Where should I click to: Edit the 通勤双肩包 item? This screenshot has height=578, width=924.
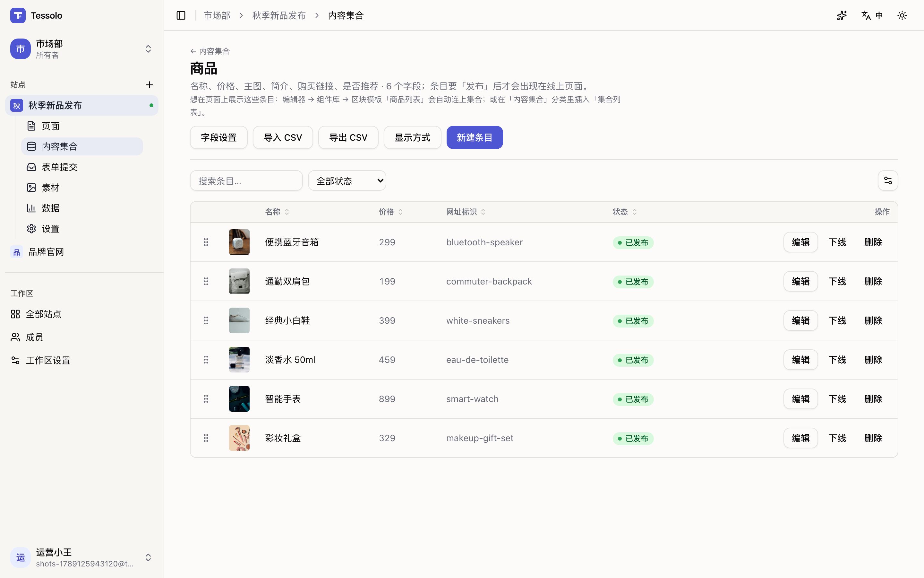click(x=801, y=281)
